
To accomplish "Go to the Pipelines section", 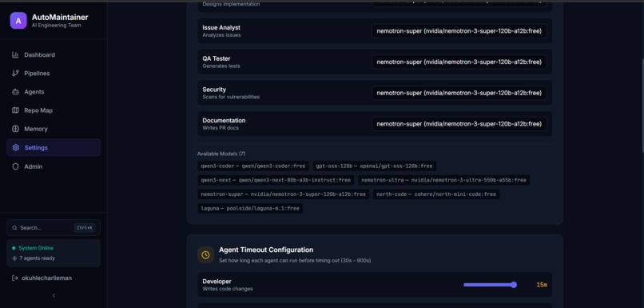I will pos(54,73).
